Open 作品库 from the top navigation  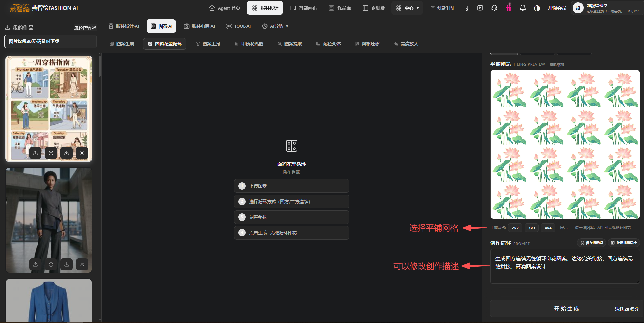pyautogui.click(x=340, y=8)
